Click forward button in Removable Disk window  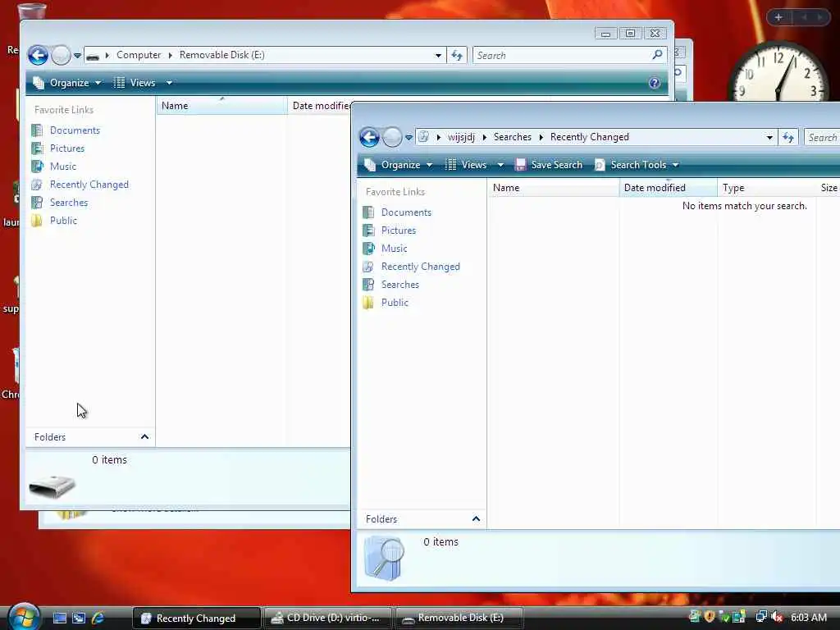61,55
